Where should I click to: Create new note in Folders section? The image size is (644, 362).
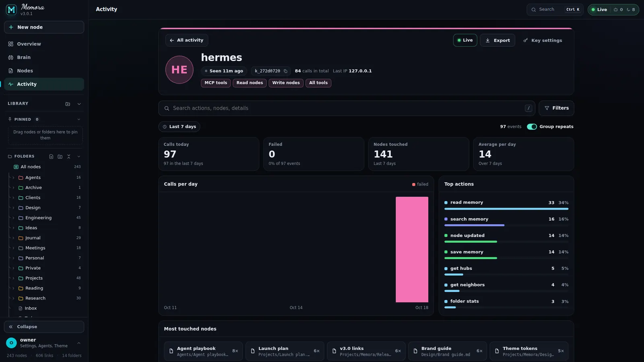(51, 156)
